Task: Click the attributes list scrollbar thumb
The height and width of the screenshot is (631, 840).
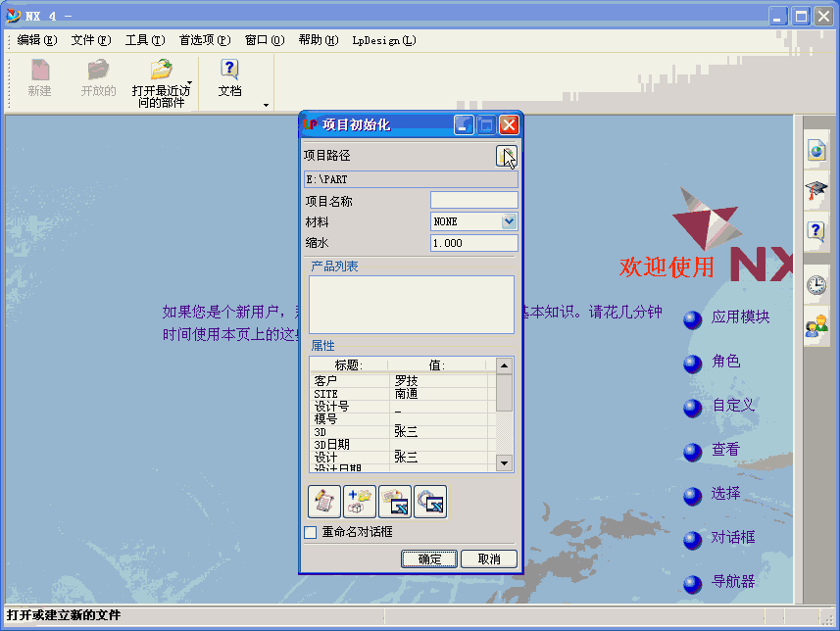Action: pos(504,393)
